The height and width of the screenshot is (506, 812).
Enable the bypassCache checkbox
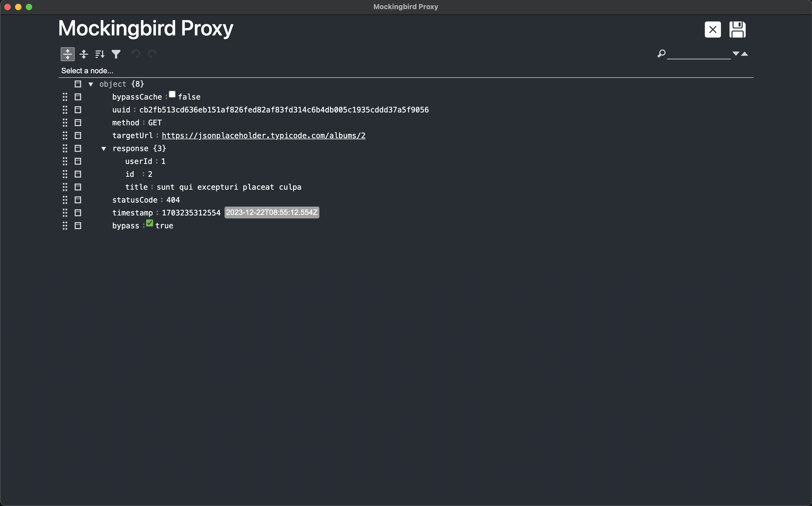[x=172, y=94]
